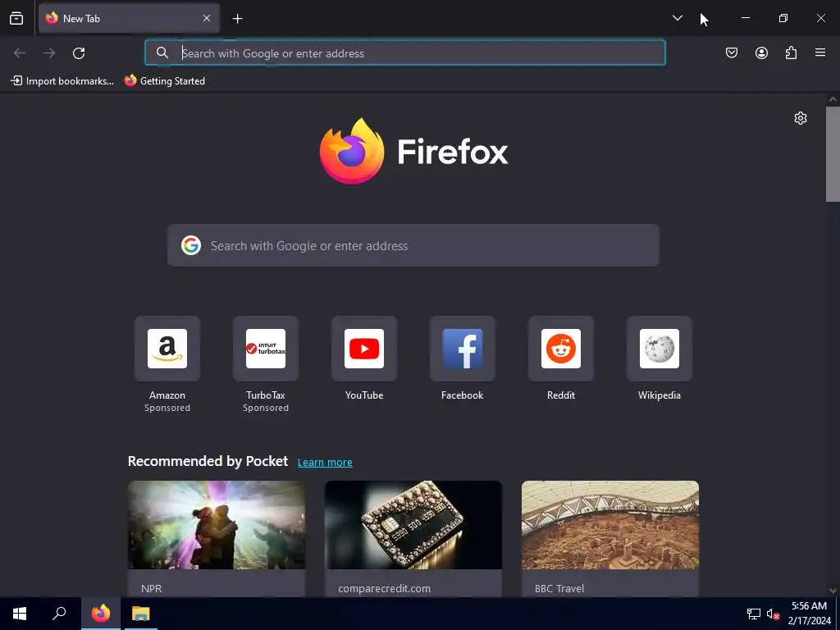Click the Recommended by Pocket heading

click(x=208, y=461)
